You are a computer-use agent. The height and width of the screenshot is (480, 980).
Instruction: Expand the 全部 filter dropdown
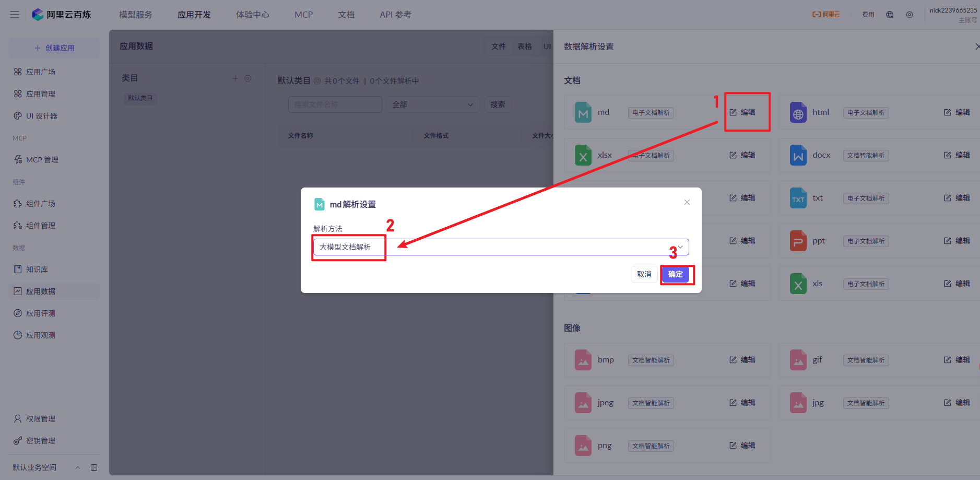[x=433, y=104]
